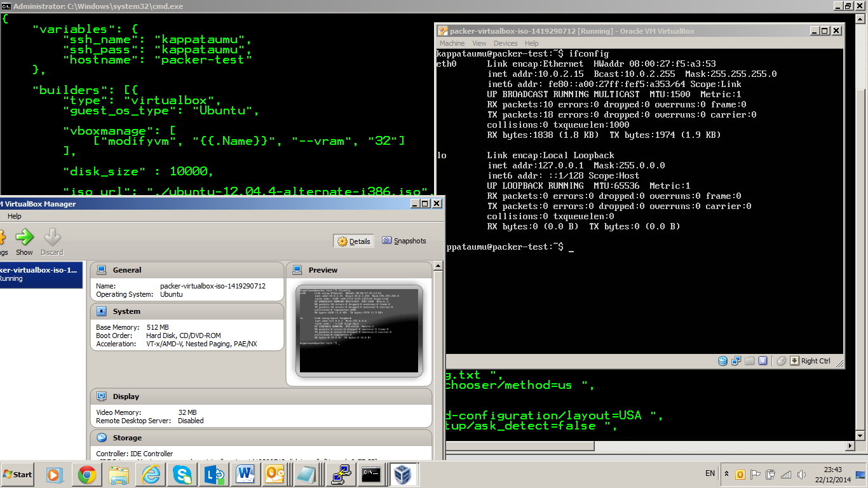Switch to the cmd.exe taskbar button
This screenshot has height=488, width=868.
372,475
